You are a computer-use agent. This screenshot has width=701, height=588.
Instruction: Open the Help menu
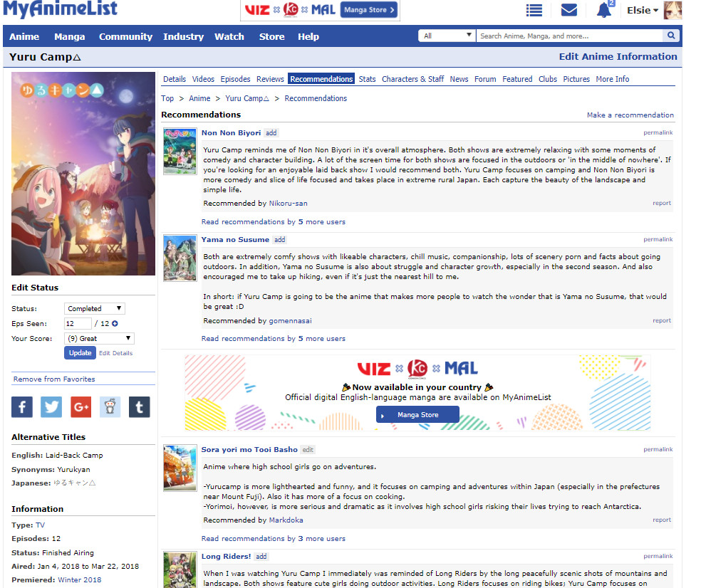point(308,36)
